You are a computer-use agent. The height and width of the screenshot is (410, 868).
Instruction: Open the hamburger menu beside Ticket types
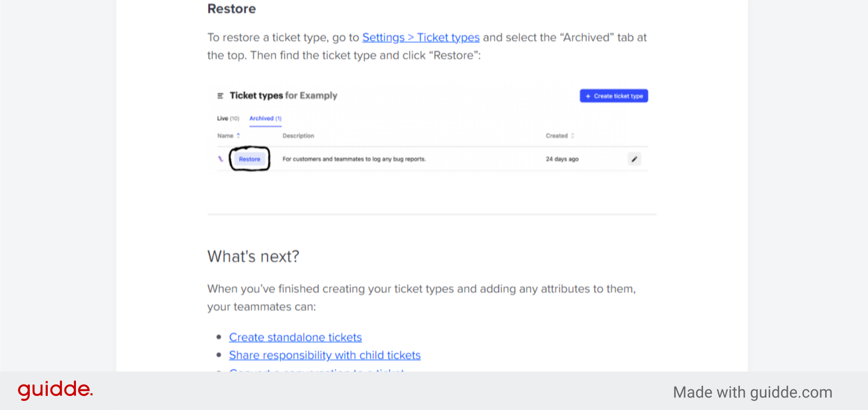(219, 95)
